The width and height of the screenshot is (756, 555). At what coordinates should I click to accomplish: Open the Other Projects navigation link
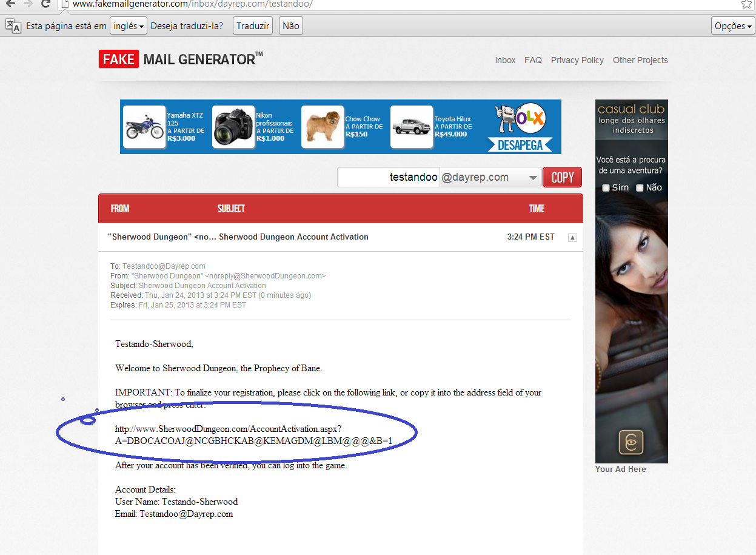click(x=640, y=60)
